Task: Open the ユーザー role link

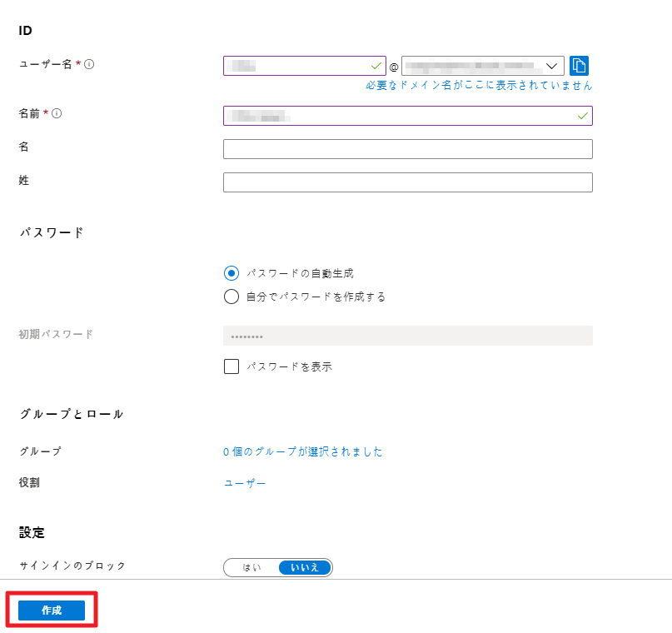Action: (245, 483)
